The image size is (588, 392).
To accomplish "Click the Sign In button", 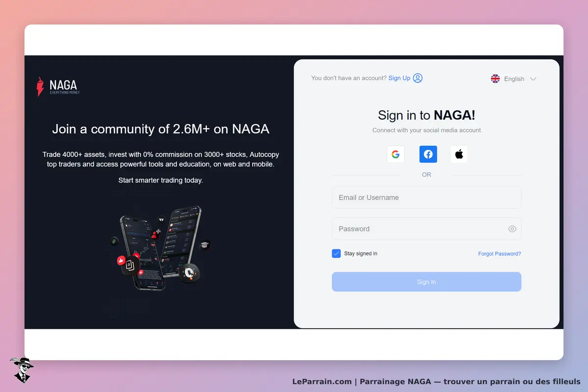I will [426, 282].
